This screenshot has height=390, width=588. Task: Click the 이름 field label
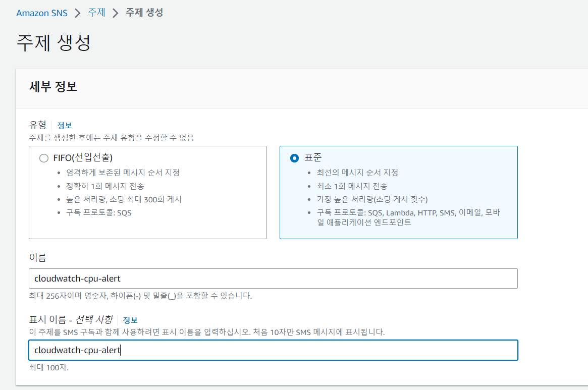pos(37,258)
